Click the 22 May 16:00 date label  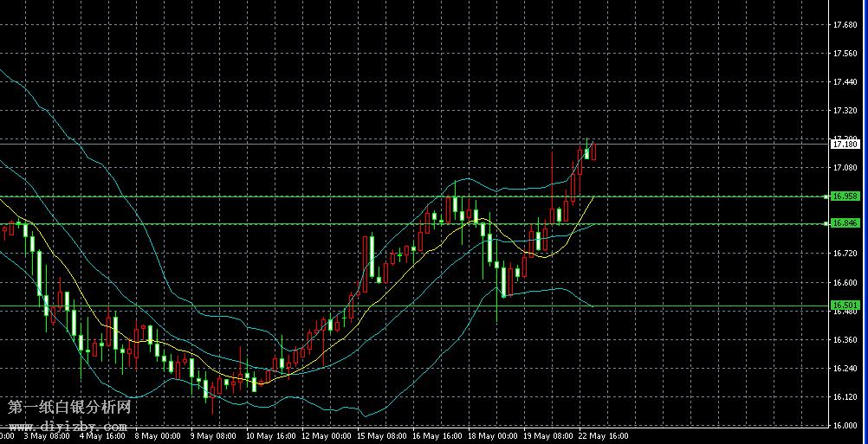pyautogui.click(x=605, y=436)
